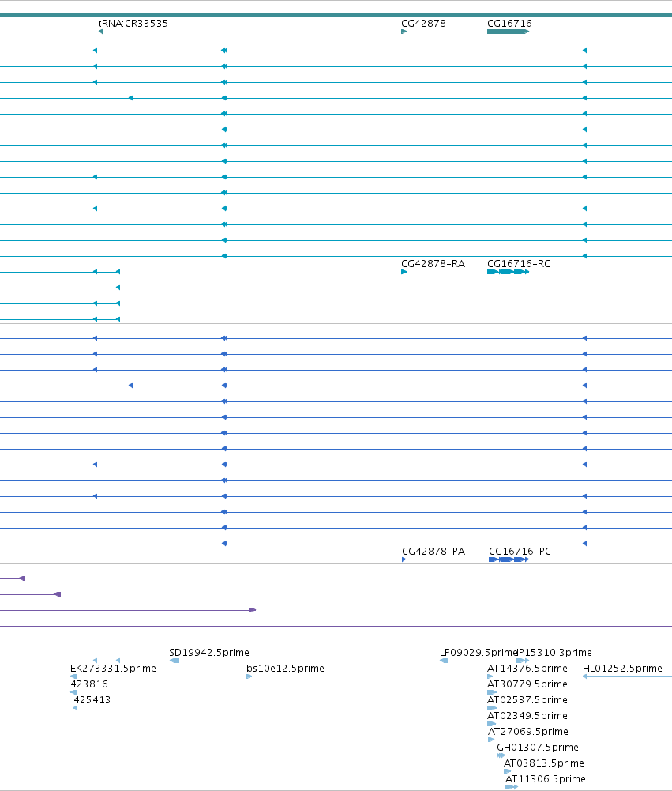This screenshot has width=672, height=791.
Task: Click the AT02349.5prime EST glyph
Action: pyautogui.click(x=491, y=724)
